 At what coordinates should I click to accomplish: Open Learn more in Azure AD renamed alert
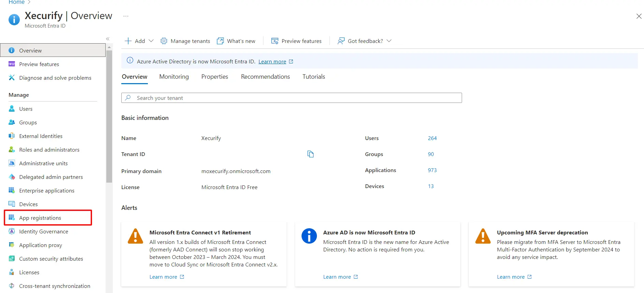[x=337, y=277]
